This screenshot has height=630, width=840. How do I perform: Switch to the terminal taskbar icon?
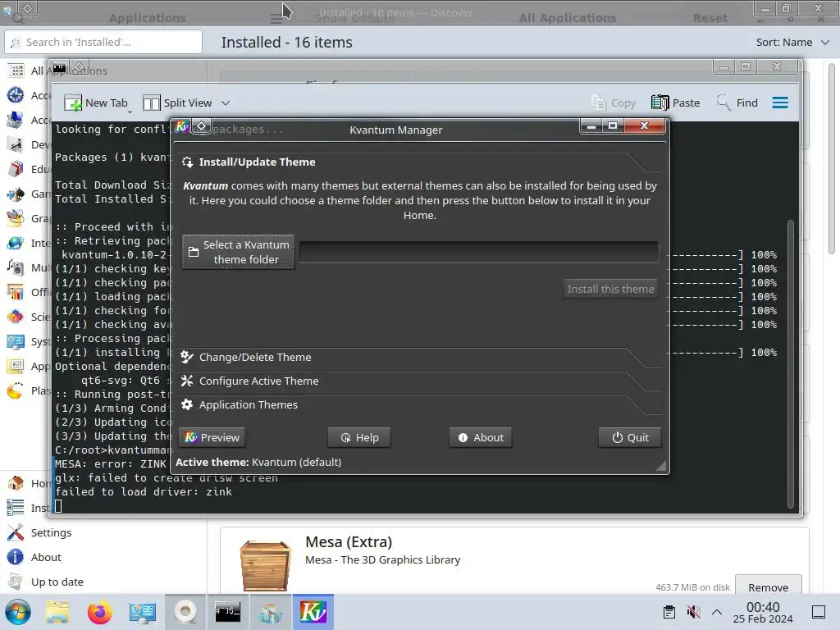(x=228, y=612)
